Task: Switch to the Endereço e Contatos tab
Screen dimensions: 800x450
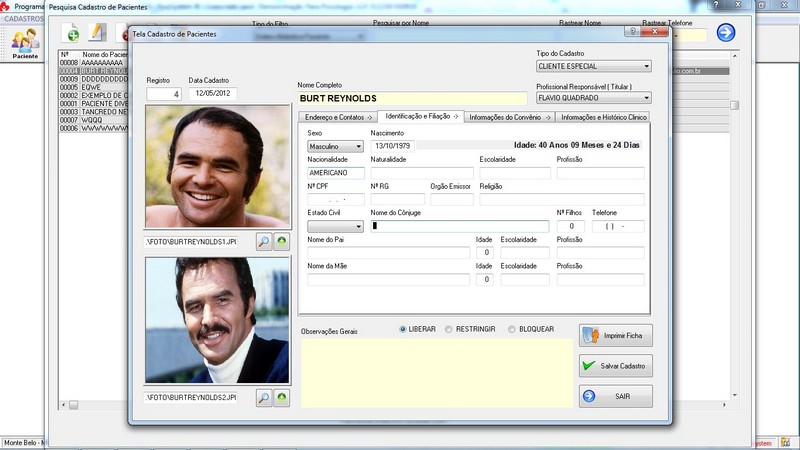Action: (x=337, y=117)
